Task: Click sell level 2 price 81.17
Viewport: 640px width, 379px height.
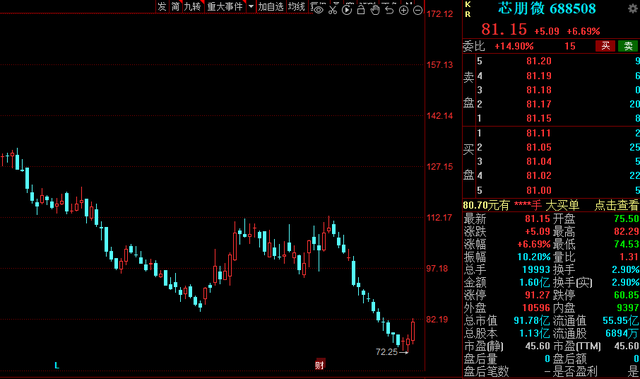Action: point(539,104)
